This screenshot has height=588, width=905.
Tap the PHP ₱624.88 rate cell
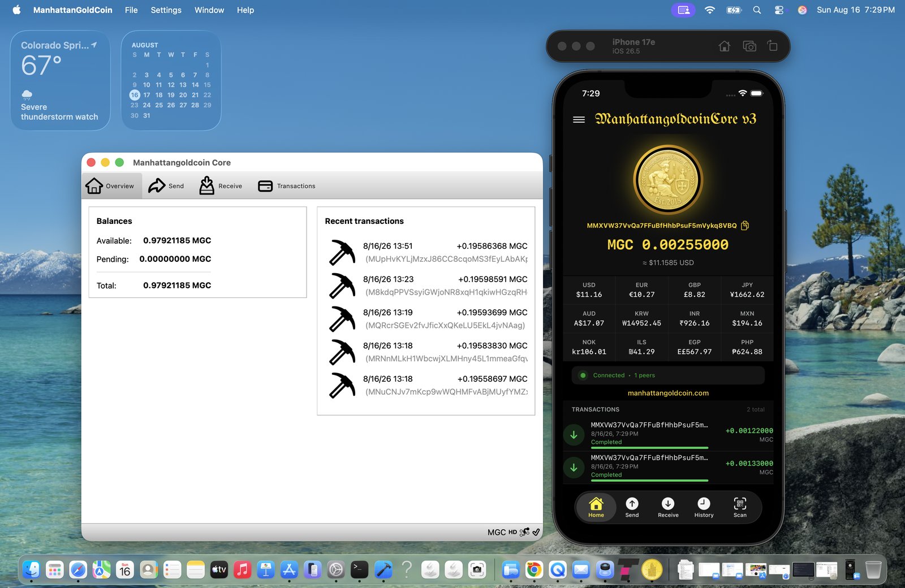(x=747, y=347)
